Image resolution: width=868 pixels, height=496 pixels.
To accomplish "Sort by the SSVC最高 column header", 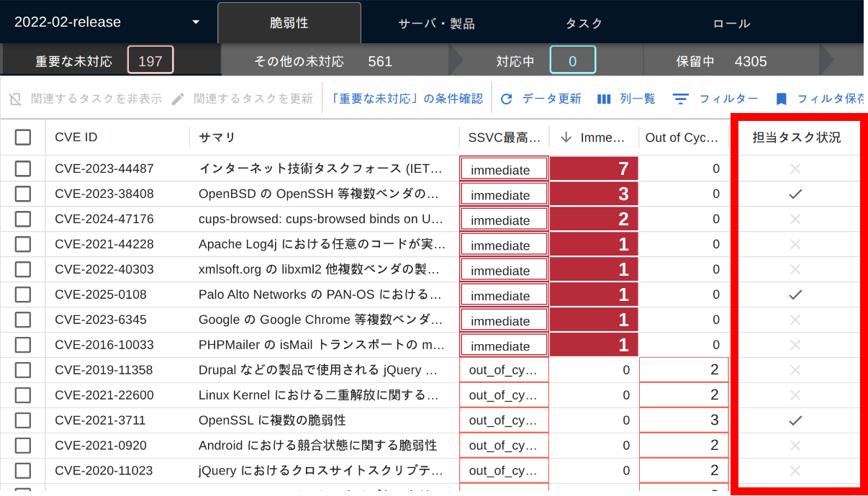I will tap(505, 137).
